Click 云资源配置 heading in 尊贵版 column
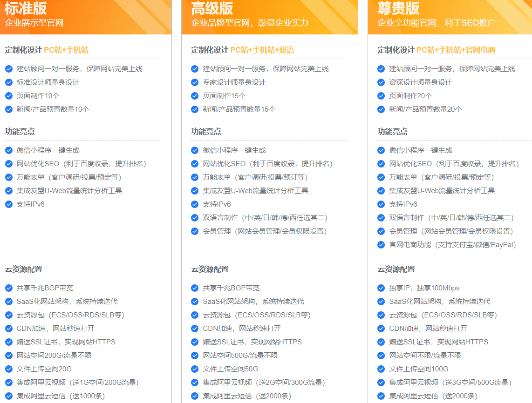 point(396,269)
